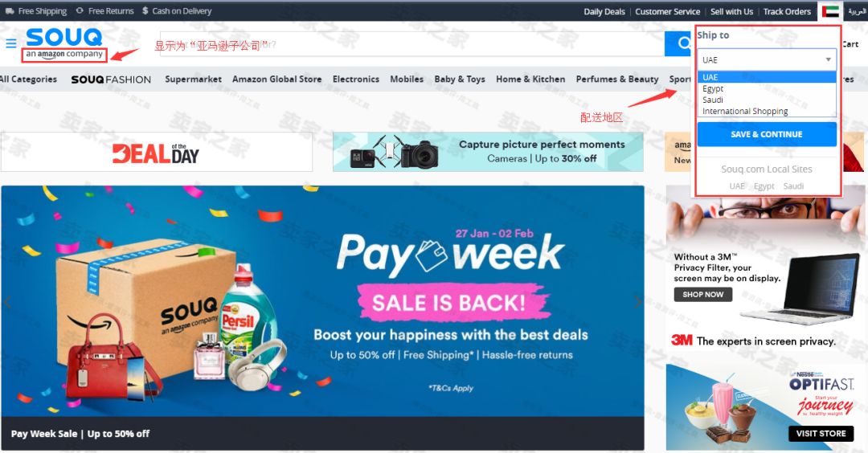
Task: Click the SAVE & CONTINUE button
Action: point(767,134)
